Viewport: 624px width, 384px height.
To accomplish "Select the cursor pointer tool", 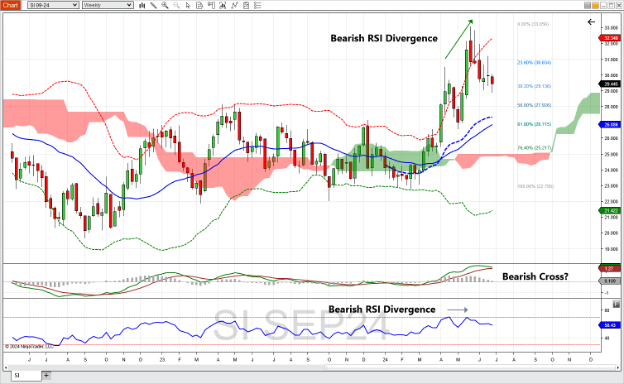I will 188,5.
